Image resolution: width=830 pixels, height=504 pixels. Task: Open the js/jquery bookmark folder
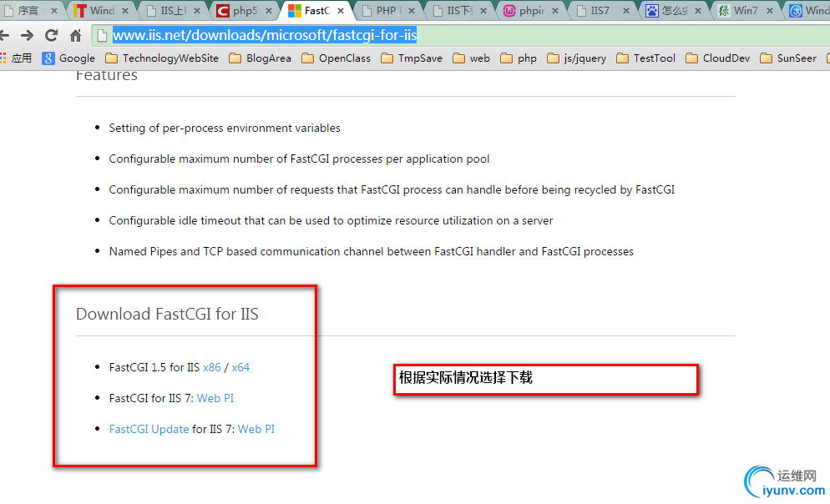click(x=576, y=58)
